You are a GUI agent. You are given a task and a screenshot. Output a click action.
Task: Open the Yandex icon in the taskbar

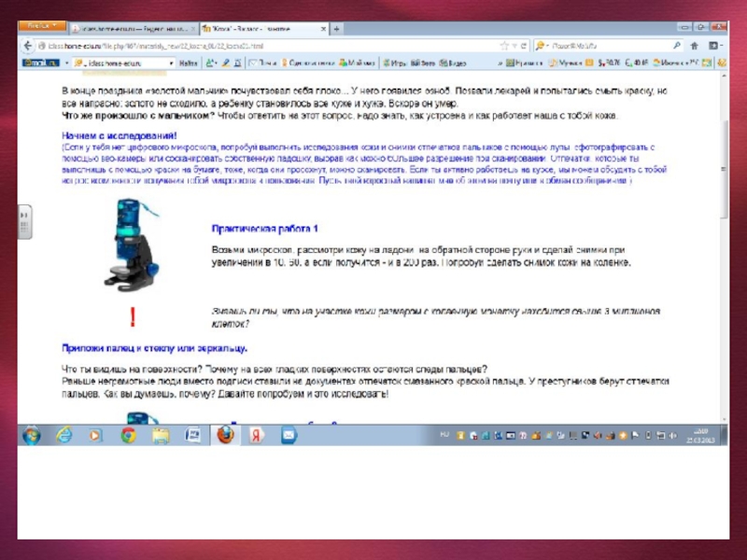[x=255, y=435]
